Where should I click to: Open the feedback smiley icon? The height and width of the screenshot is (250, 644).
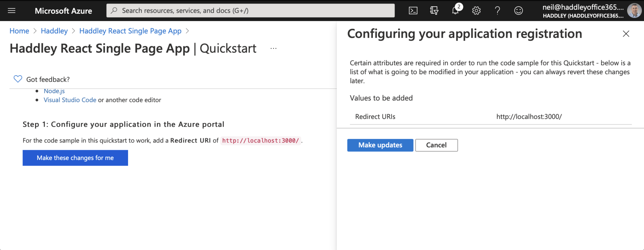coord(518,11)
